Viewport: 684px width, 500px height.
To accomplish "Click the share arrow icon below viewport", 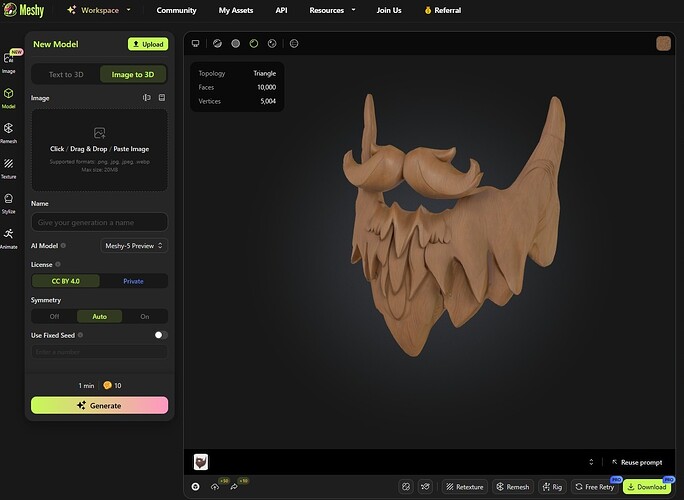I will click(234, 487).
